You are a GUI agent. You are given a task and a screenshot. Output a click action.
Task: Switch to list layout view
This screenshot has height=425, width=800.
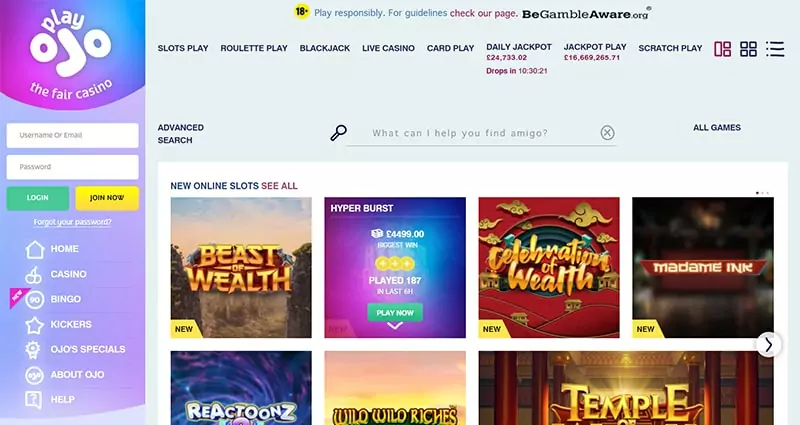[775, 49]
